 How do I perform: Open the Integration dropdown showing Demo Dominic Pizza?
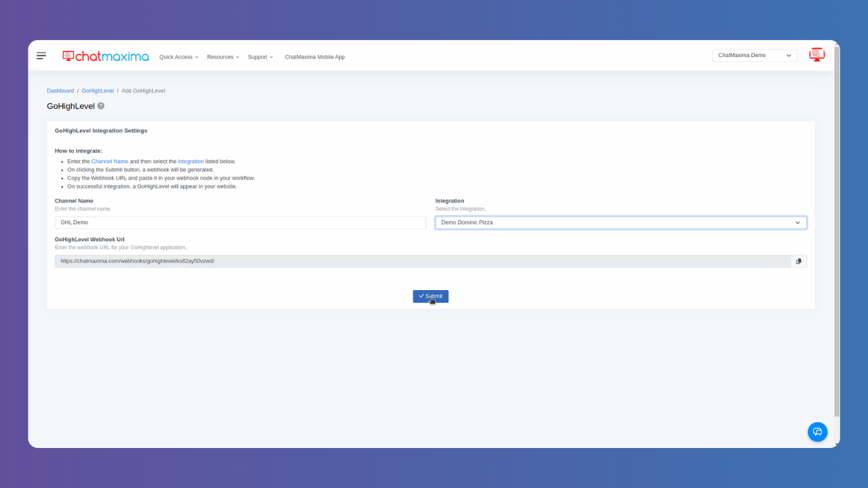coord(621,222)
